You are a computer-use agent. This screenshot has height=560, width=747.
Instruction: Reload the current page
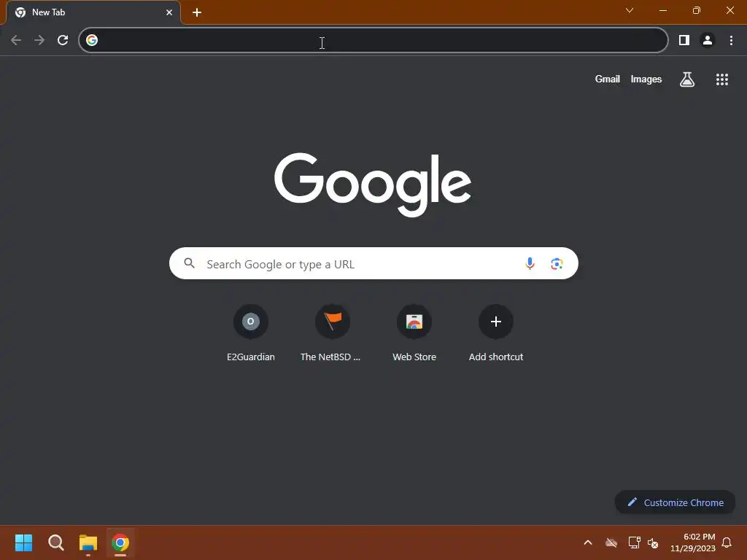[63, 40]
